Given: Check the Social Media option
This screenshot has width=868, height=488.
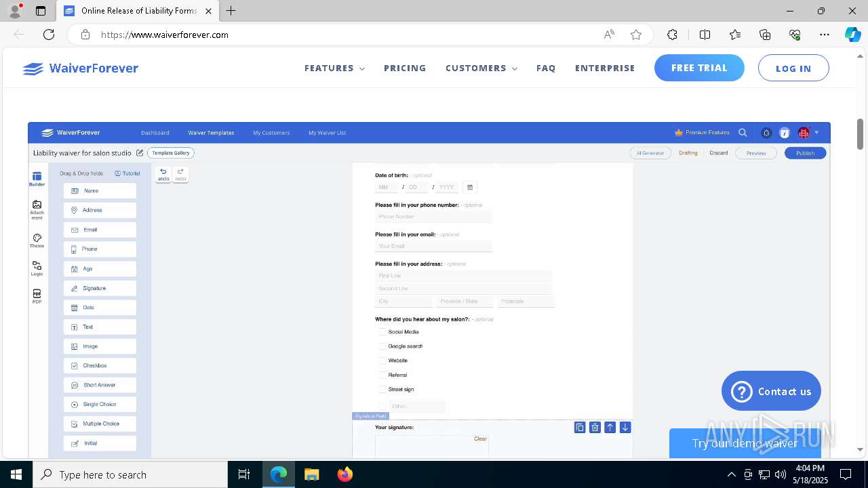Looking at the screenshot, I should coord(382,332).
